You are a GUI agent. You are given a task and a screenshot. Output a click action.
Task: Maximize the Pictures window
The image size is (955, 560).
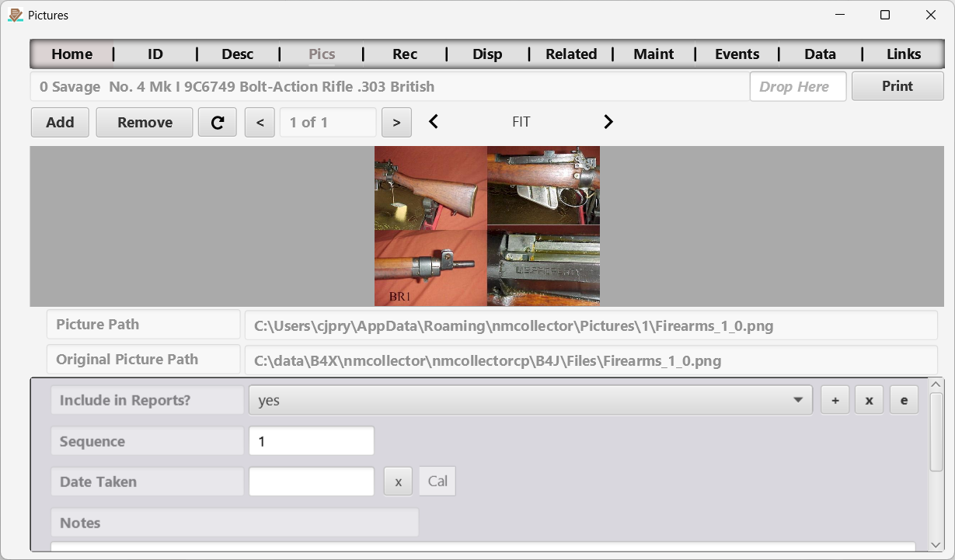point(885,15)
